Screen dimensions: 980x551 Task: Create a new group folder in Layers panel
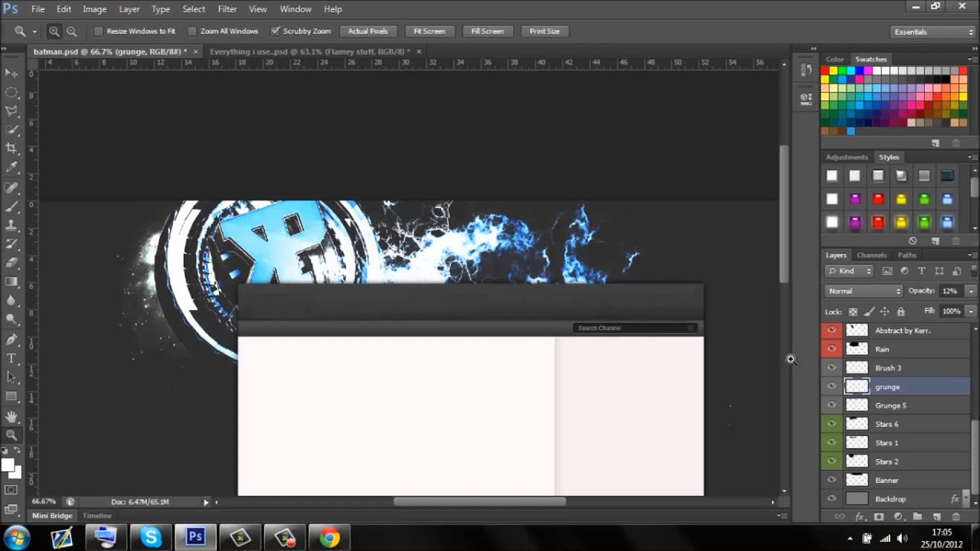coord(916,517)
